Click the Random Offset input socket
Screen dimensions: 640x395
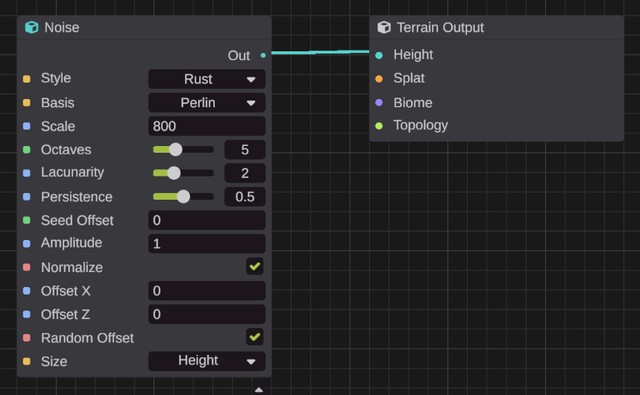(x=27, y=338)
